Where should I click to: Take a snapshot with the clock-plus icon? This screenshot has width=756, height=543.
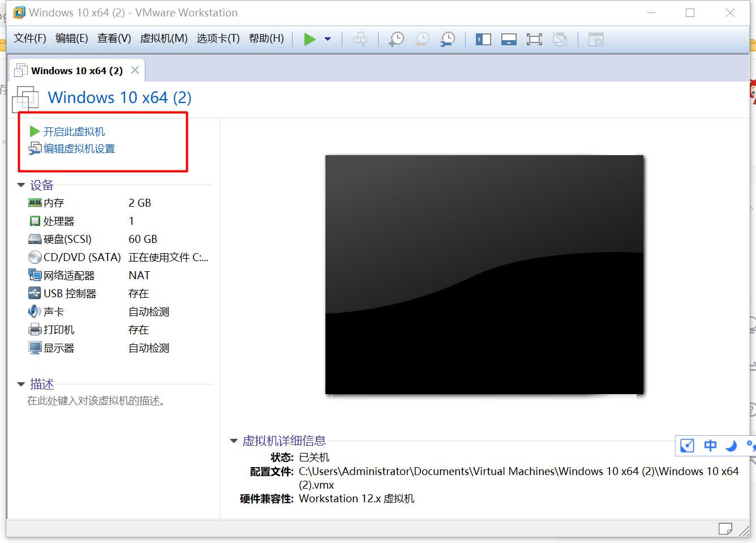click(396, 39)
